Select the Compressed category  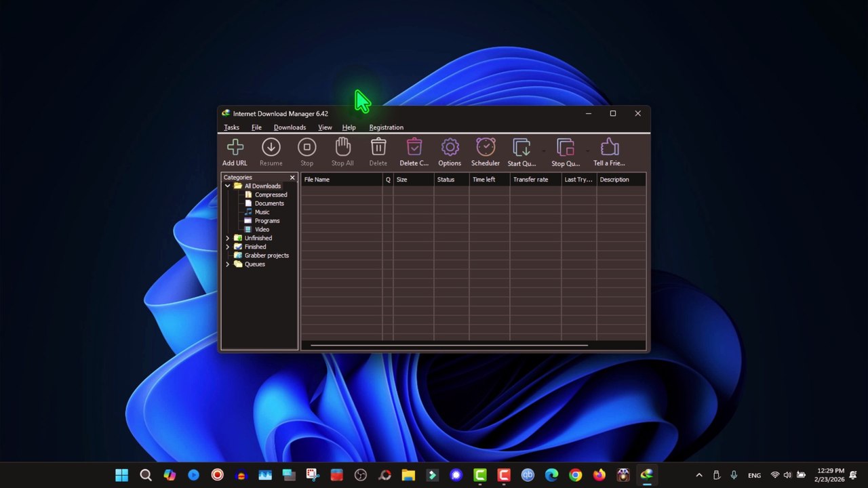click(x=271, y=195)
